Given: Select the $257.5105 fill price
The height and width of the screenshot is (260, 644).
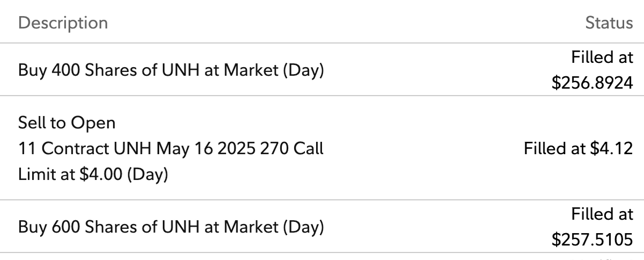Looking at the screenshot, I should (x=592, y=240).
